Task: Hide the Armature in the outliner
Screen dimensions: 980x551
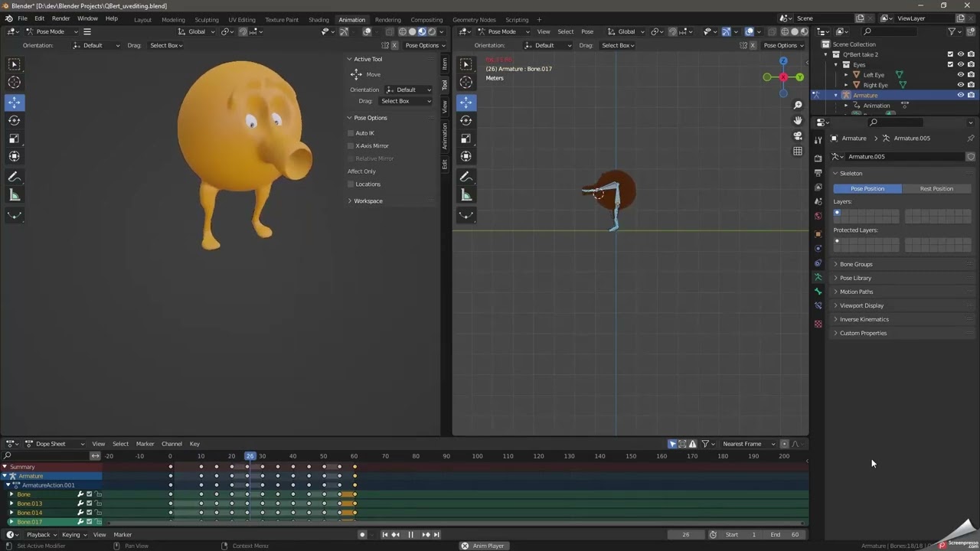Action: [960, 95]
